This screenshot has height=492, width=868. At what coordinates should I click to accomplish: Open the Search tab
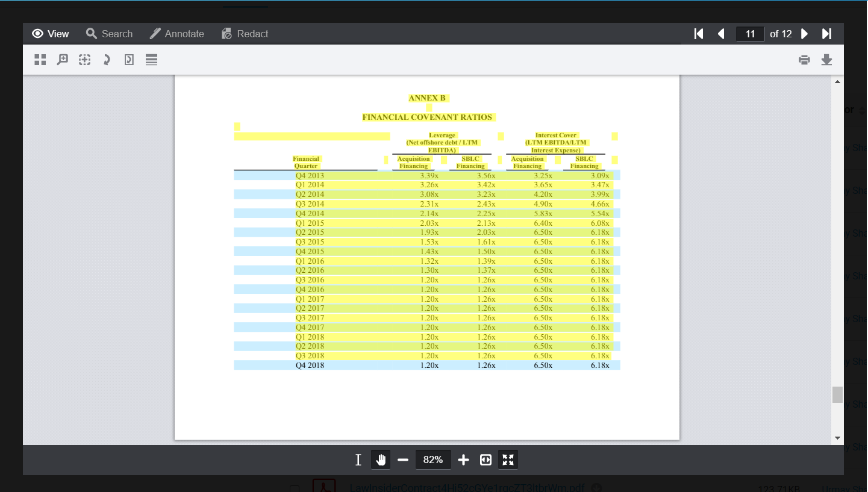109,34
